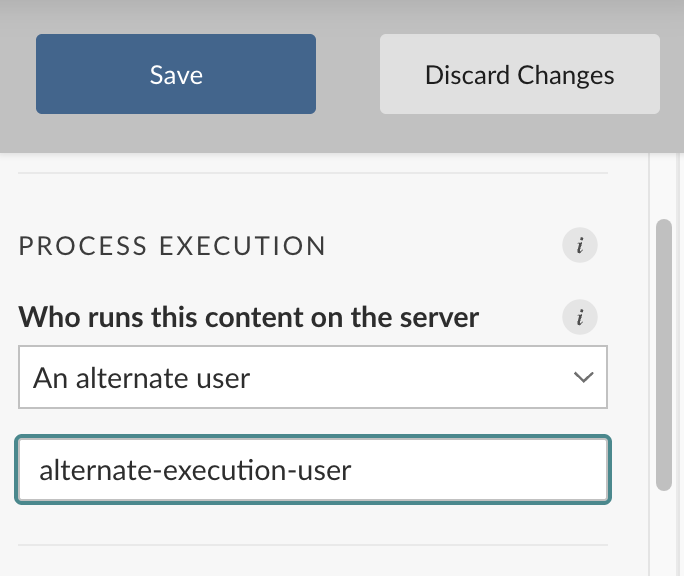
Task: Tap the 'i' icon beside the run-as label
Action: (579, 317)
